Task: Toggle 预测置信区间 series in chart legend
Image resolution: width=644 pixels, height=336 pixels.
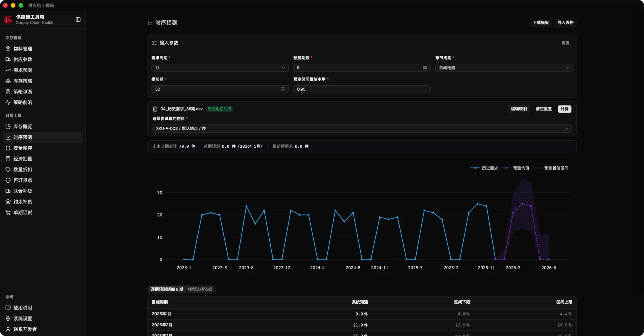Action: pyautogui.click(x=550, y=168)
